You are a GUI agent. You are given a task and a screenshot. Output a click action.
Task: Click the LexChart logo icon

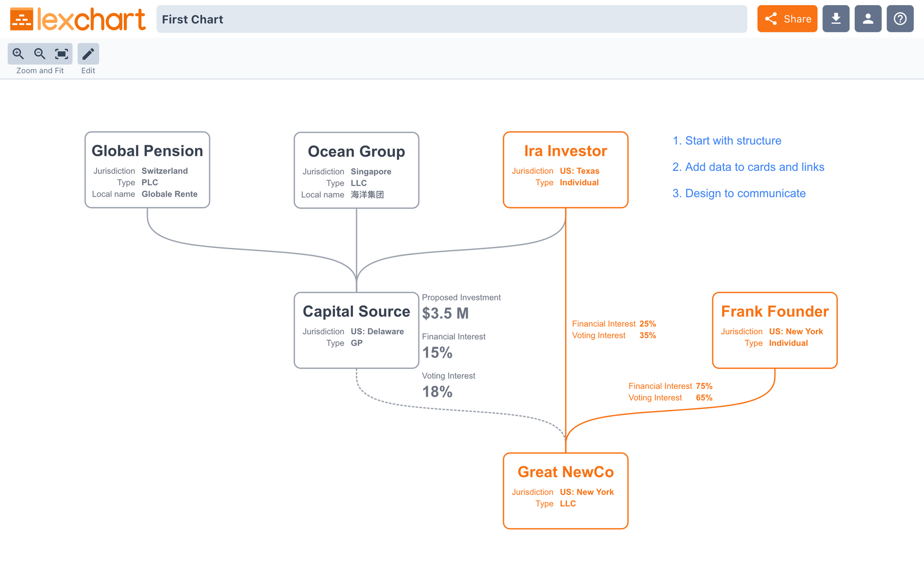tap(20, 18)
